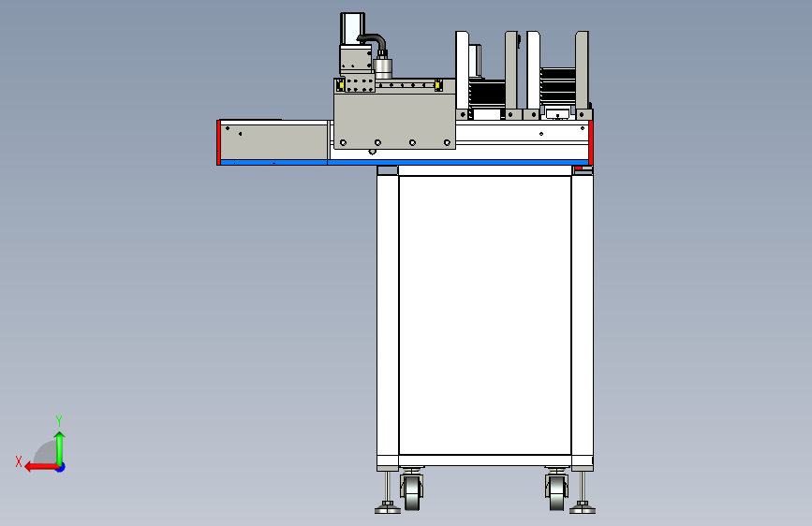Select the right leveling foot pad
Image resolution: width=812 pixels, height=526 pixels.
point(583,510)
